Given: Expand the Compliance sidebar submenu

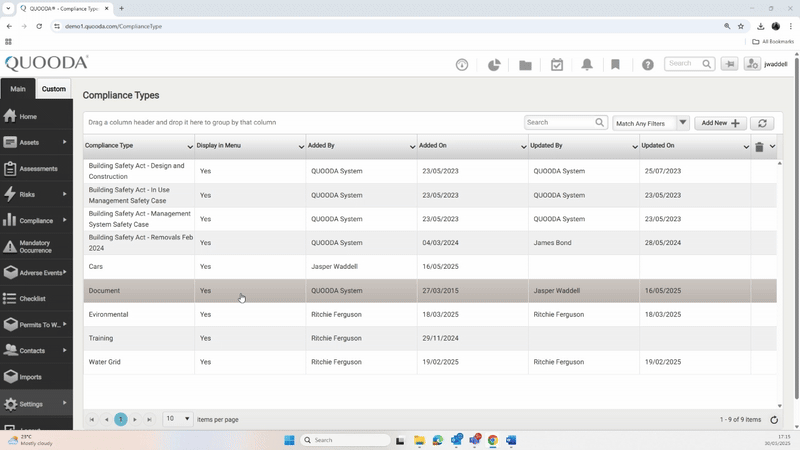Looking at the screenshot, I should click(65, 220).
